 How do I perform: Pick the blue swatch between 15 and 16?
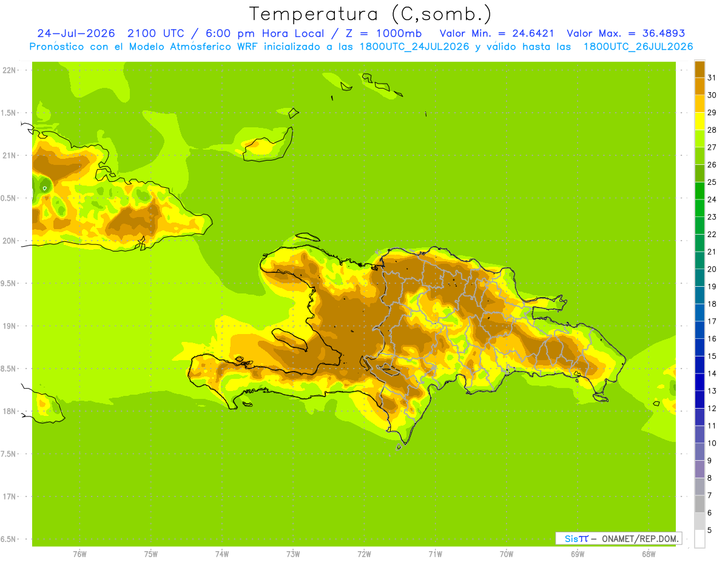click(x=699, y=347)
